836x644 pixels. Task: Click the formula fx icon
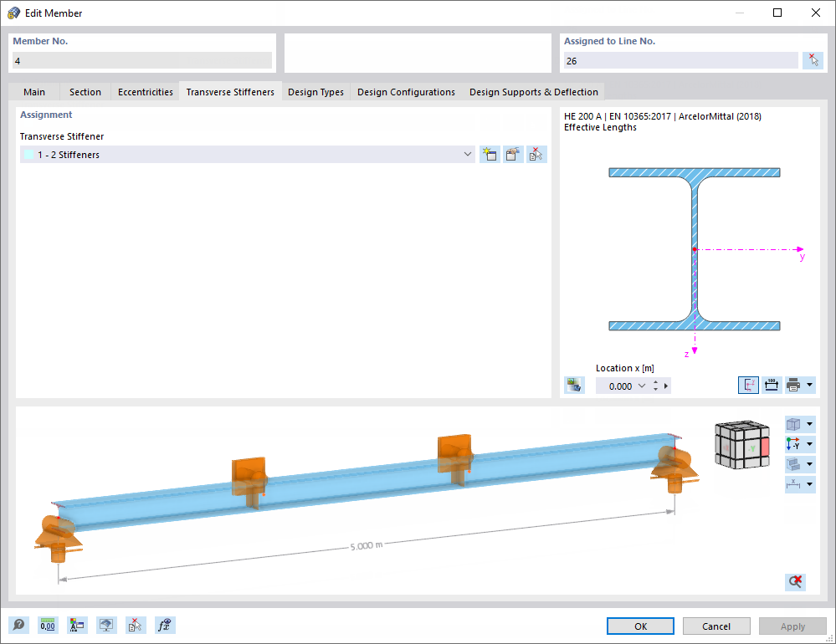click(x=164, y=625)
